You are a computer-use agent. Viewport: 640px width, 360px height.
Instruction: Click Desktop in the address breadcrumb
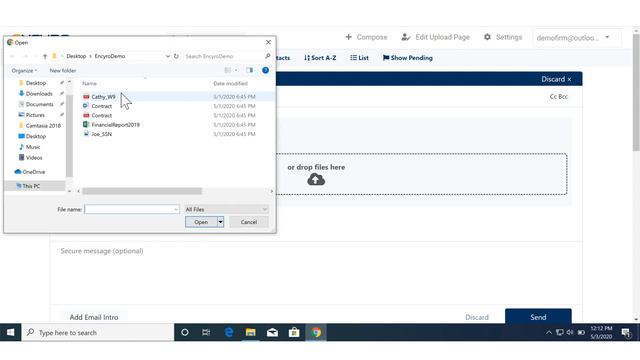[76, 56]
